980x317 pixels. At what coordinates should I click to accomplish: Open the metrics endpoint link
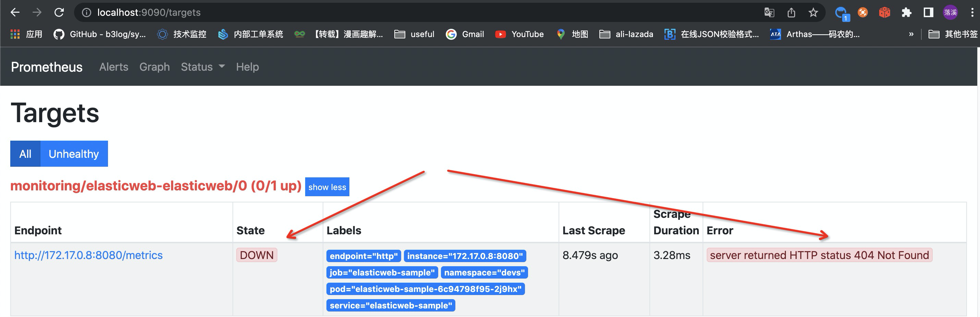88,255
